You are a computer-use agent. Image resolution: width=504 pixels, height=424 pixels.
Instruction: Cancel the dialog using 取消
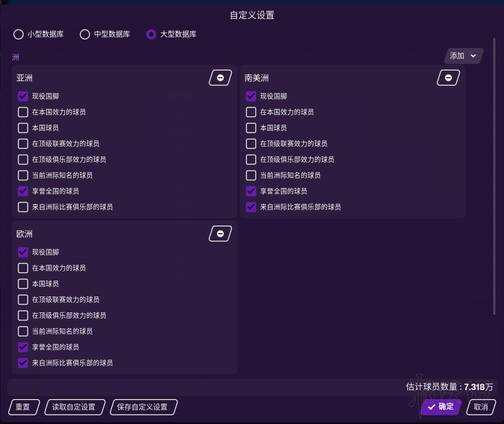point(481,407)
